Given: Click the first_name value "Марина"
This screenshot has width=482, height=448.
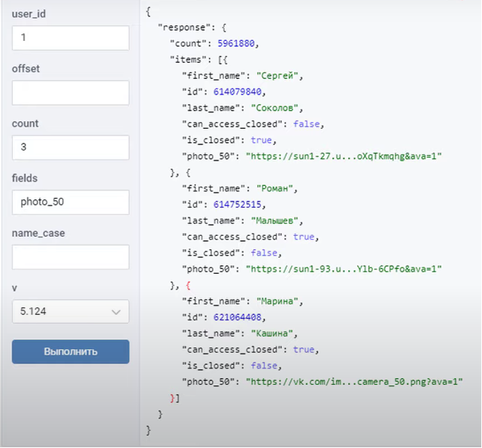Looking at the screenshot, I should pyautogui.click(x=277, y=301).
